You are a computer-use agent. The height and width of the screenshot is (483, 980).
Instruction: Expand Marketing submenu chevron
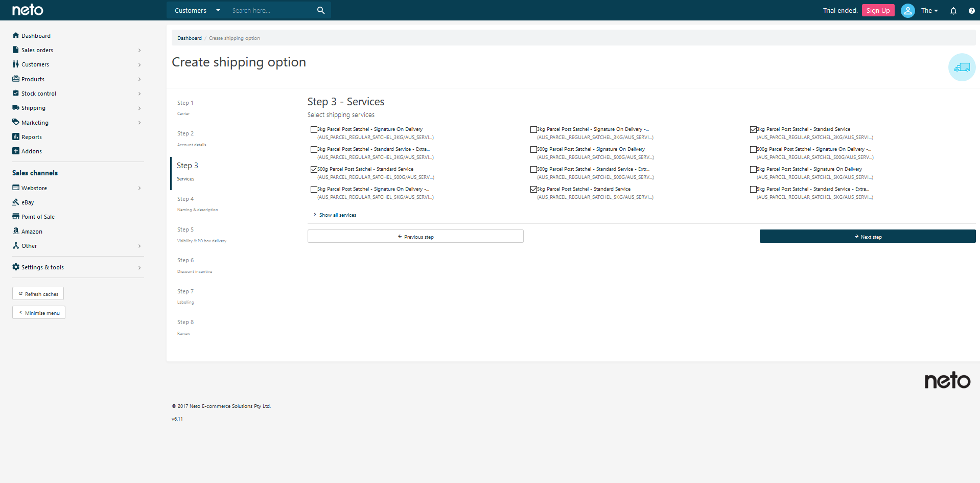point(139,123)
